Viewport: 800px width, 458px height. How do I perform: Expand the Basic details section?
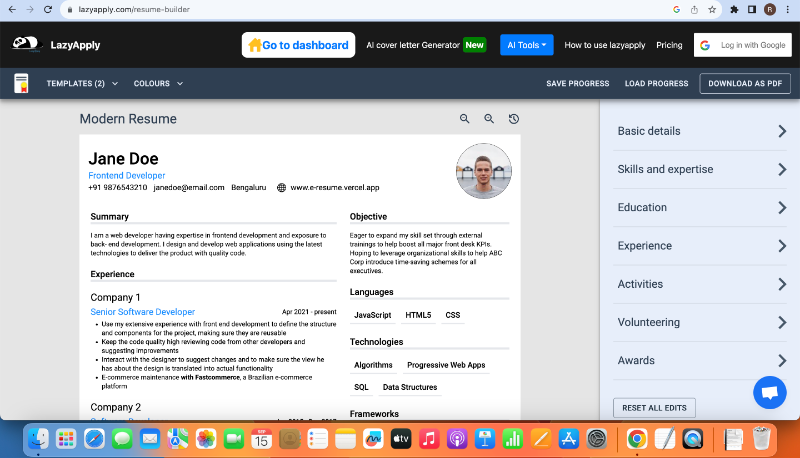700,131
